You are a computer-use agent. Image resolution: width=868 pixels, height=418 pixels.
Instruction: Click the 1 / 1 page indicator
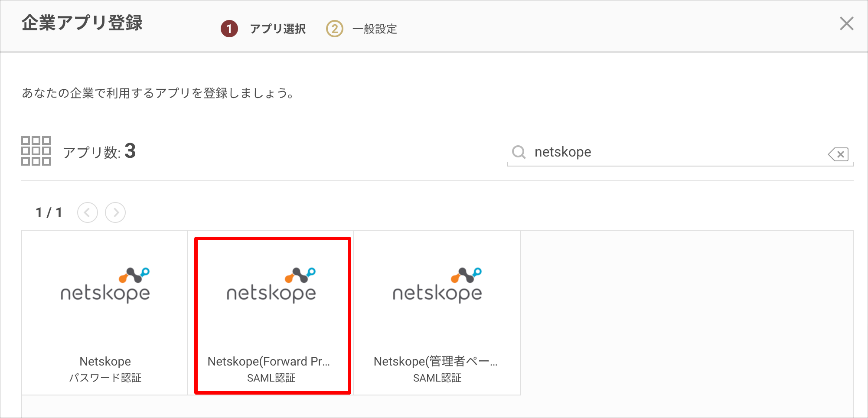tap(49, 212)
